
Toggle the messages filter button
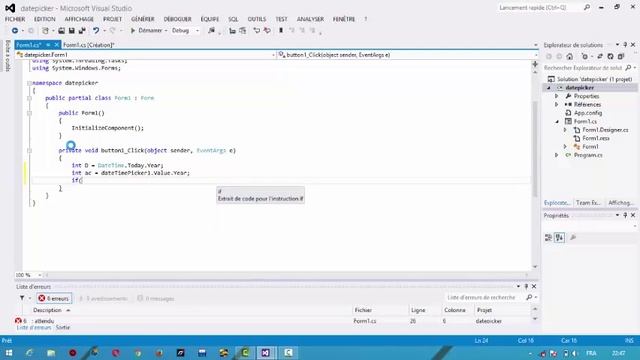(x=156, y=299)
